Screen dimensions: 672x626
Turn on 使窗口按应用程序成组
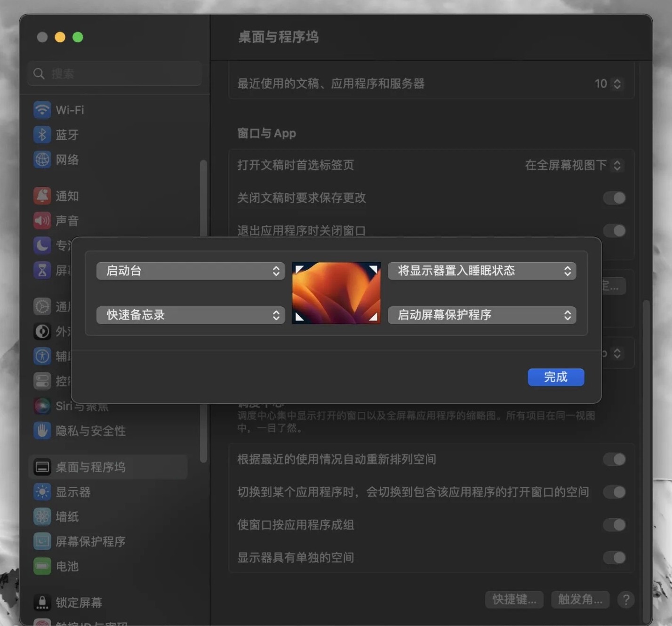(614, 525)
